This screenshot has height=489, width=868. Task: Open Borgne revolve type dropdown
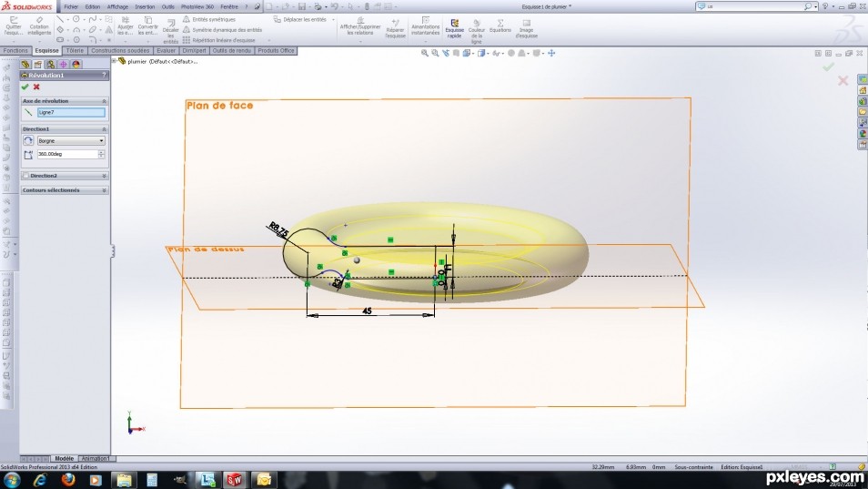(x=71, y=140)
